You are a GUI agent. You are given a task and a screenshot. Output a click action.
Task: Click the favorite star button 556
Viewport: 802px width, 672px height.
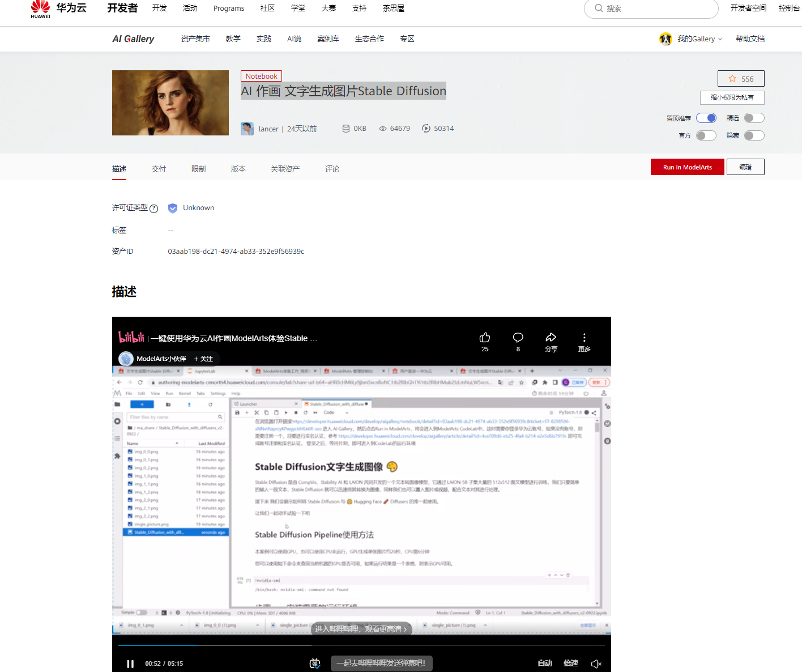pyautogui.click(x=741, y=79)
